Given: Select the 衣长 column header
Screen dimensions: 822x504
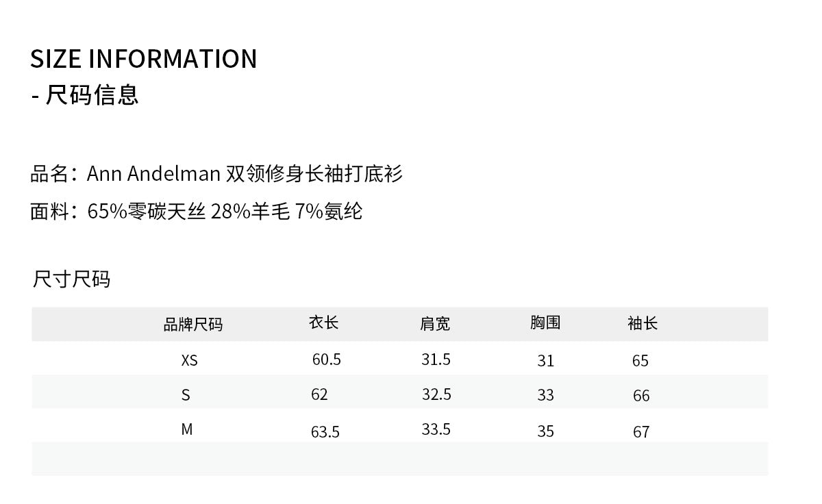Looking at the screenshot, I should pyautogui.click(x=323, y=323).
